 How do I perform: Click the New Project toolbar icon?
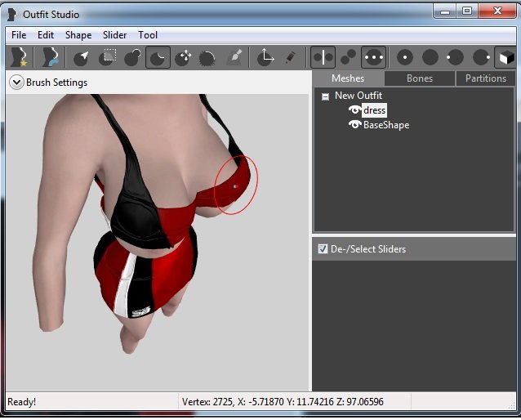[x=18, y=57]
